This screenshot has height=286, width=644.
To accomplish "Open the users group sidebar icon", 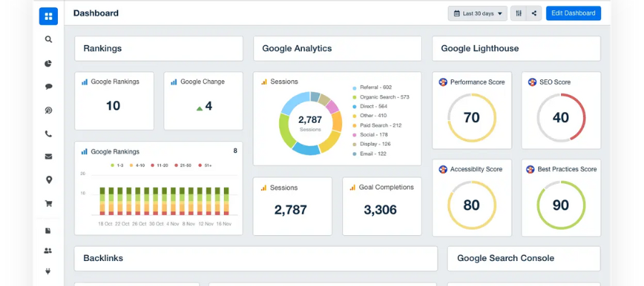I will click(48, 251).
